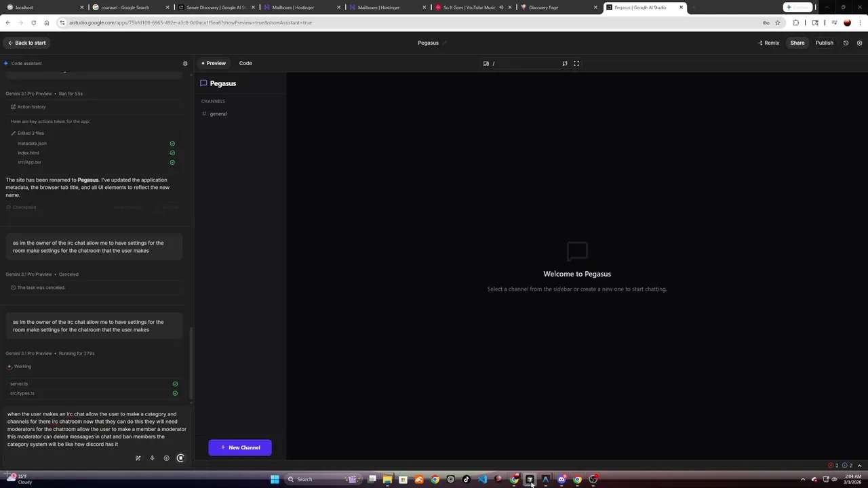The width and height of the screenshot is (868, 488).
Task: Click browser back arrow
Action: (x=7, y=22)
